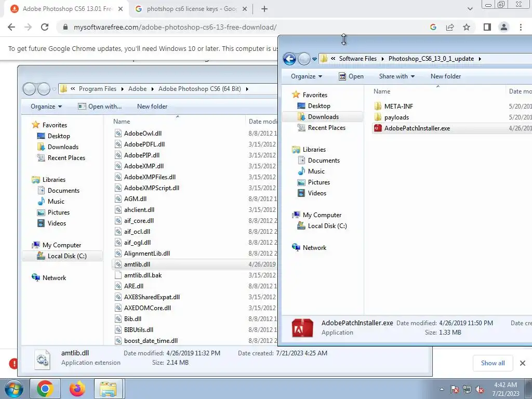Select the payloads folder

[x=396, y=117]
